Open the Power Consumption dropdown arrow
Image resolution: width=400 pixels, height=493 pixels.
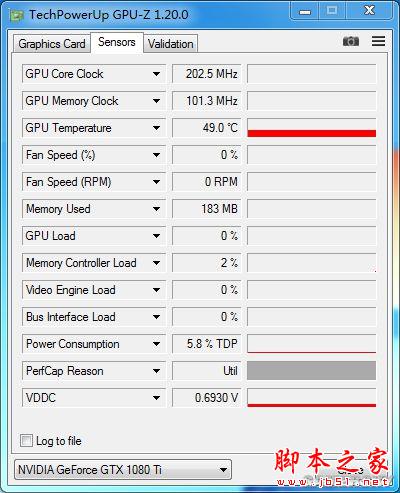click(x=156, y=344)
